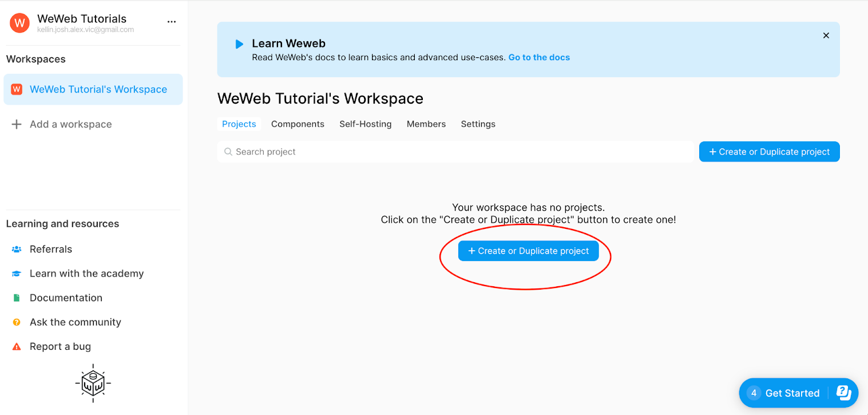Image resolution: width=868 pixels, height=415 pixels.
Task: Click the Report a bug warning icon
Action: pyautogui.click(x=17, y=346)
